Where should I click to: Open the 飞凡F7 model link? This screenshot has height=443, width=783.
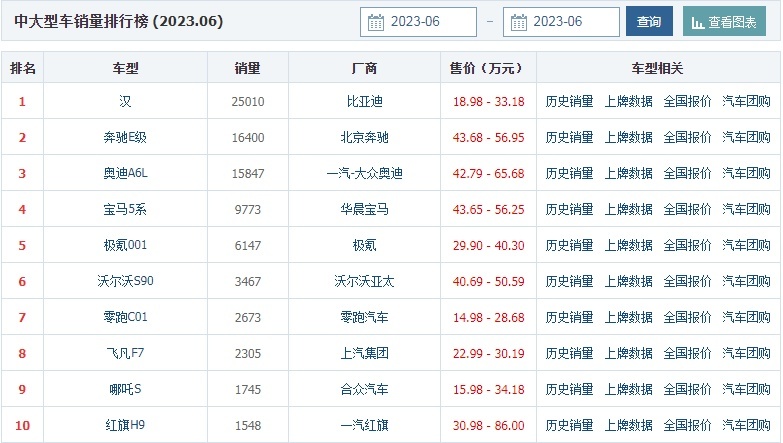coord(125,353)
